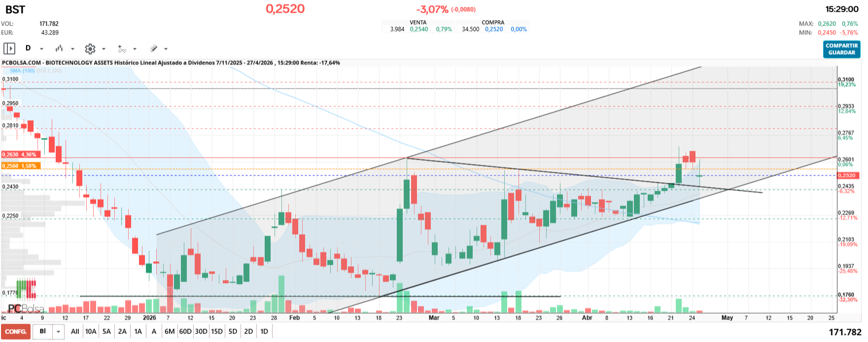Toggle the SMA (100) indicator label
This screenshot has height=342, width=868.
[x=22, y=71]
